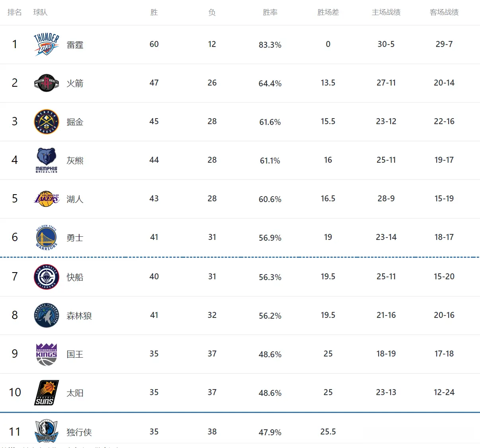
Task: Open the Lakers team logo
Action: click(47, 199)
